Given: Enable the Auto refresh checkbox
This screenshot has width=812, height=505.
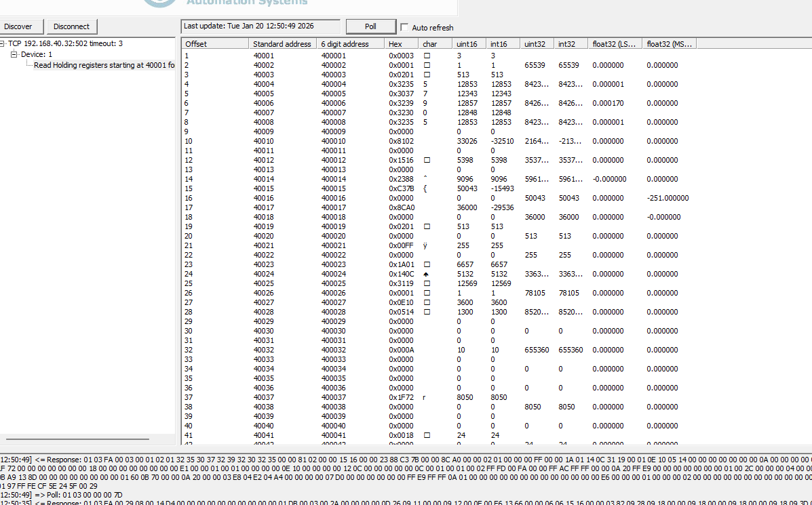Looking at the screenshot, I should pyautogui.click(x=405, y=27).
